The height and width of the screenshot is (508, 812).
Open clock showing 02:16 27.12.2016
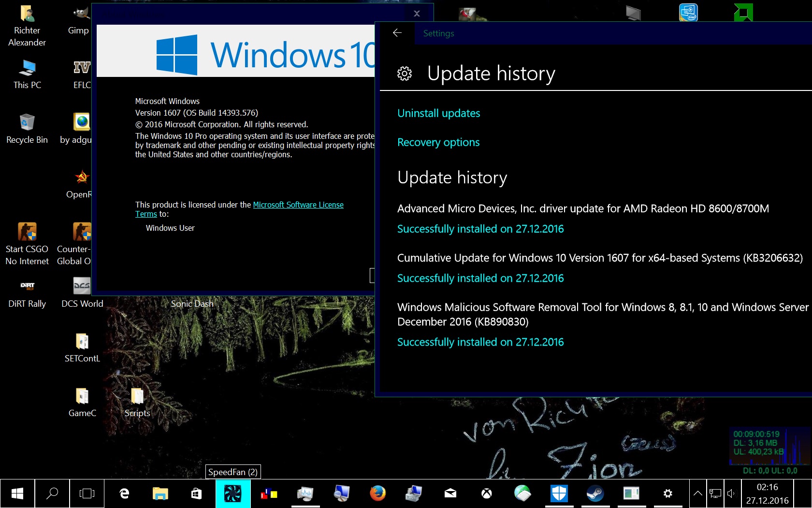[768, 493]
